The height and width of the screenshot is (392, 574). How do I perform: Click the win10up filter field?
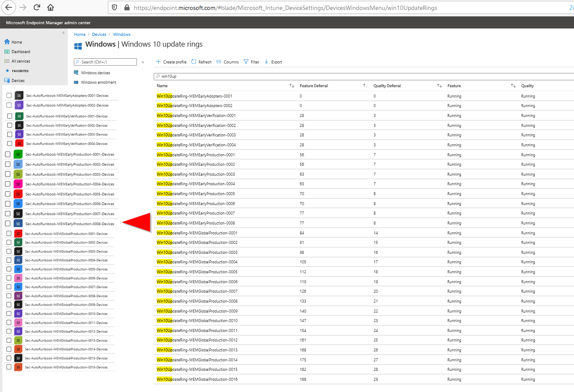(x=364, y=76)
